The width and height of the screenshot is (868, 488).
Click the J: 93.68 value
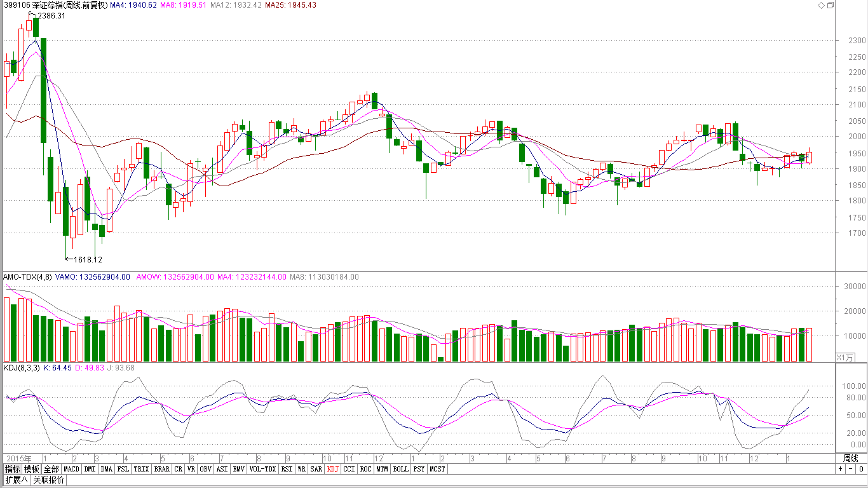point(121,367)
